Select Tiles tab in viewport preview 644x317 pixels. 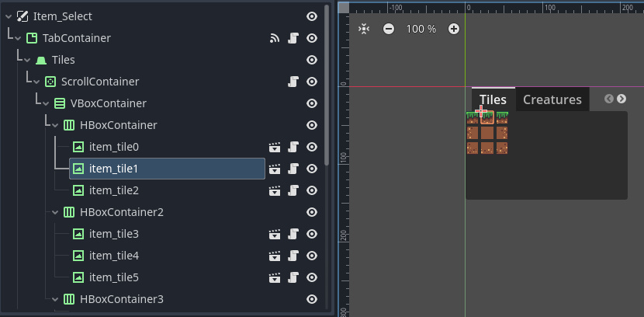click(493, 99)
